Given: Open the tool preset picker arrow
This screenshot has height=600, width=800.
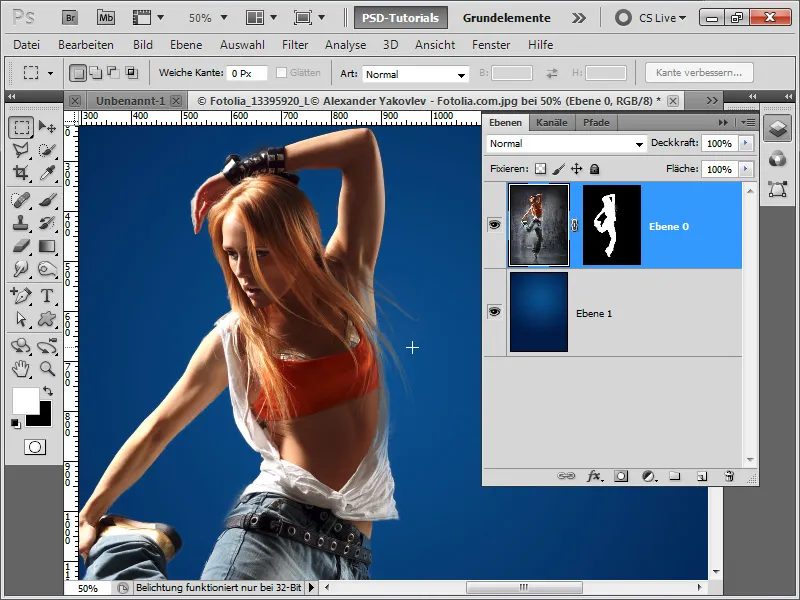Looking at the screenshot, I should [x=51, y=73].
